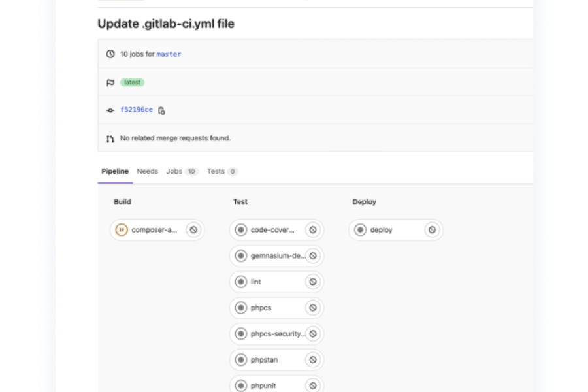Click the '10 jobs for' text
Screen dimensions: 588x392
point(137,54)
